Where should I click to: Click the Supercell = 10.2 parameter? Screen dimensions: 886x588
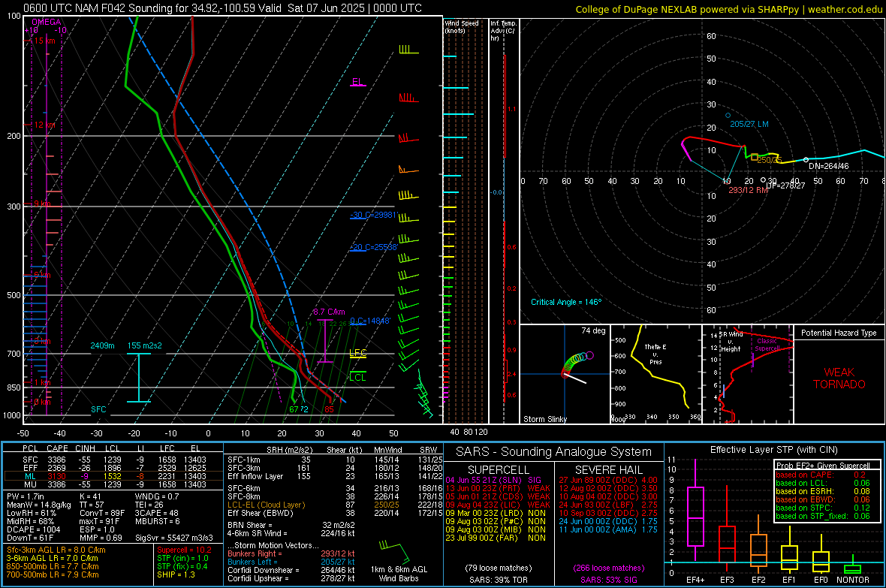pyautogui.click(x=184, y=550)
